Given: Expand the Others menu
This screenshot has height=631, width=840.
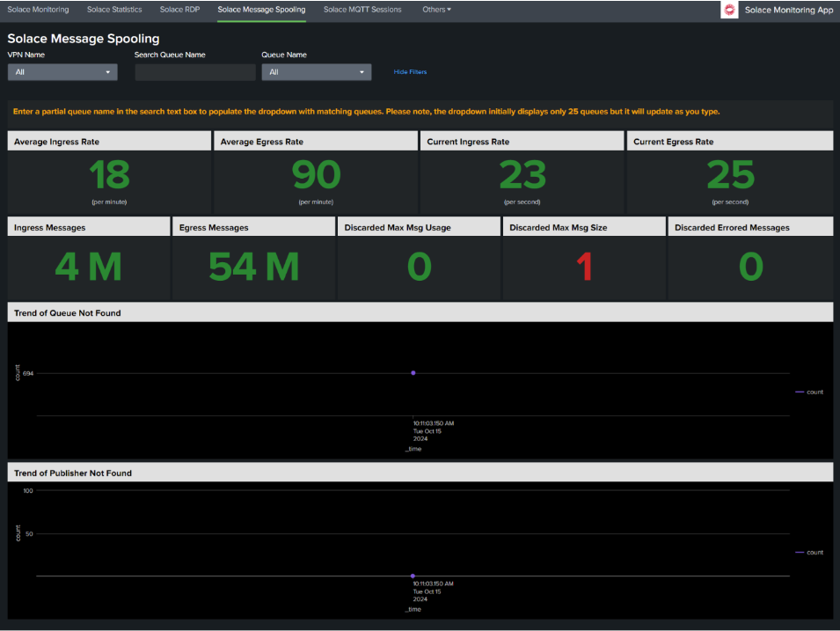Looking at the screenshot, I should tap(436, 10).
